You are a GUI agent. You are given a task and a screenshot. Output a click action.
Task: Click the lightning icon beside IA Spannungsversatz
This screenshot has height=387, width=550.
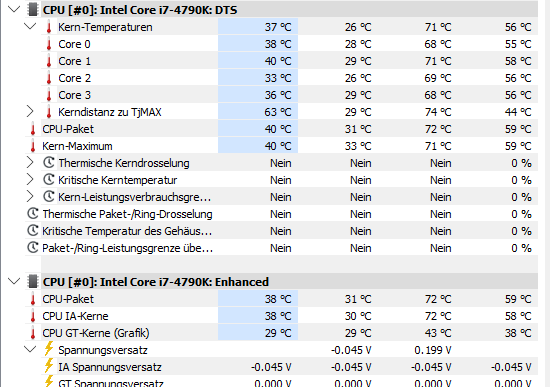click(49, 366)
